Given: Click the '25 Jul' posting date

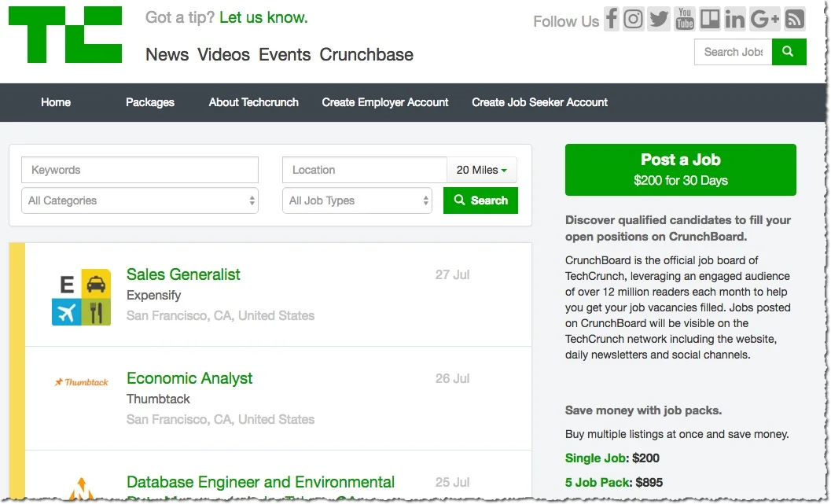Looking at the screenshot, I should point(453,482).
